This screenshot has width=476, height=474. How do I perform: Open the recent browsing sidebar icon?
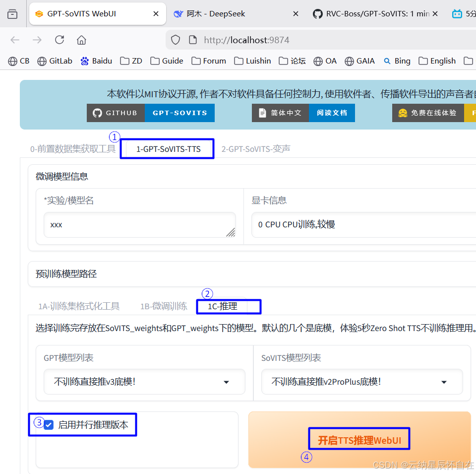[12, 14]
